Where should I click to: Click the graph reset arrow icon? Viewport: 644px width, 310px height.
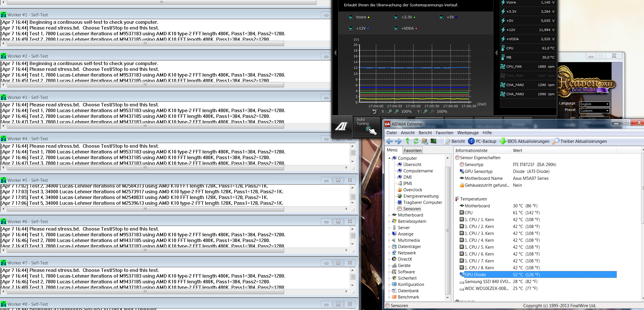(374, 112)
